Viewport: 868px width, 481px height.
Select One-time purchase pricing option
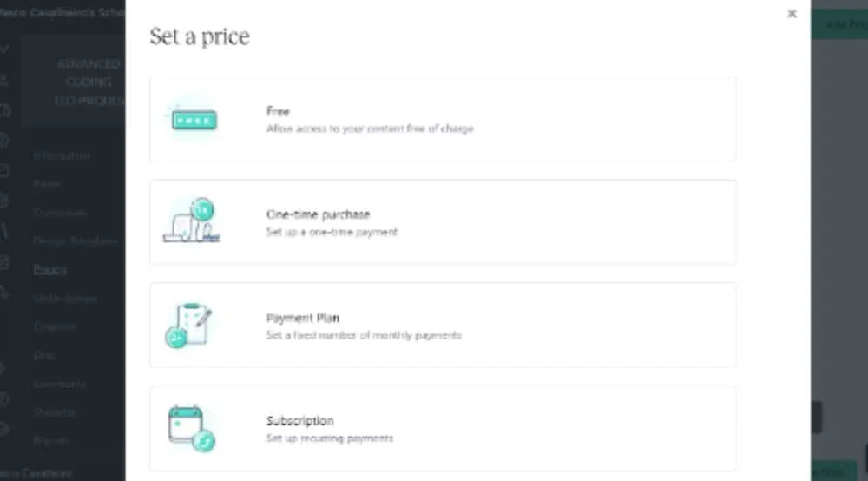[x=443, y=222]
